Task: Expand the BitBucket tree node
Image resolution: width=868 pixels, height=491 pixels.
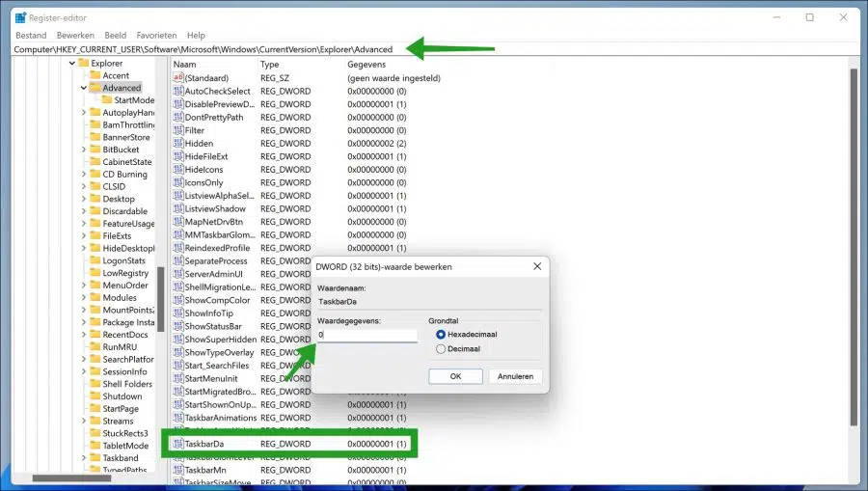Action: point(84,150)
